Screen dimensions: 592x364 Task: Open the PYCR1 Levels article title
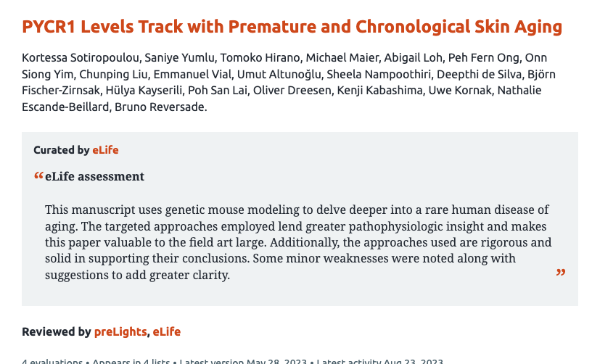(x=292, y=28)
